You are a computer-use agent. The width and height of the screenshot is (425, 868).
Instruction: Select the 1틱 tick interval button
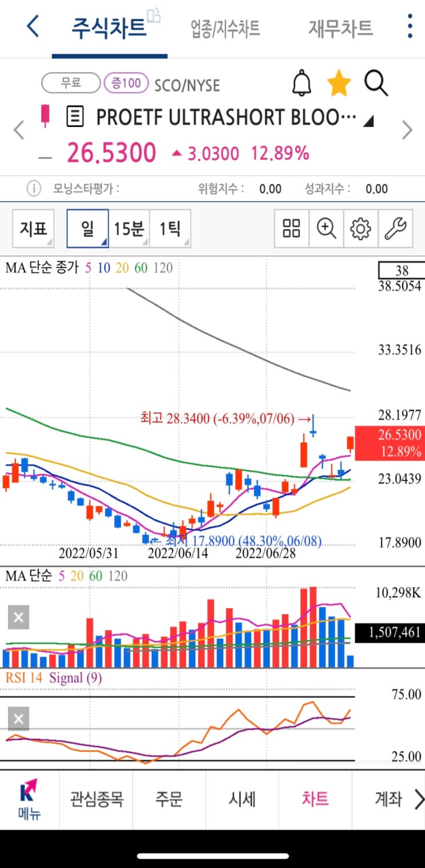tap(170, 229)
